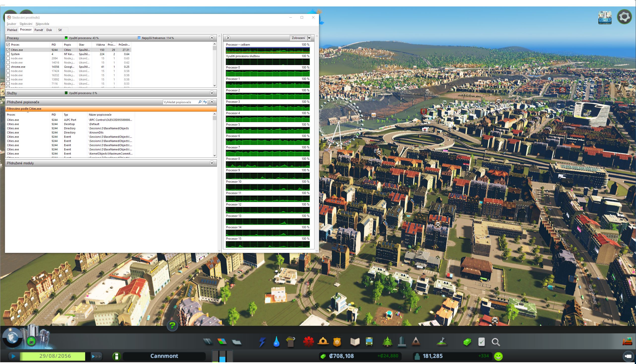Screen dimensions: 636x364
Task: Refresh handle search results
Action: tap(205, 102)
